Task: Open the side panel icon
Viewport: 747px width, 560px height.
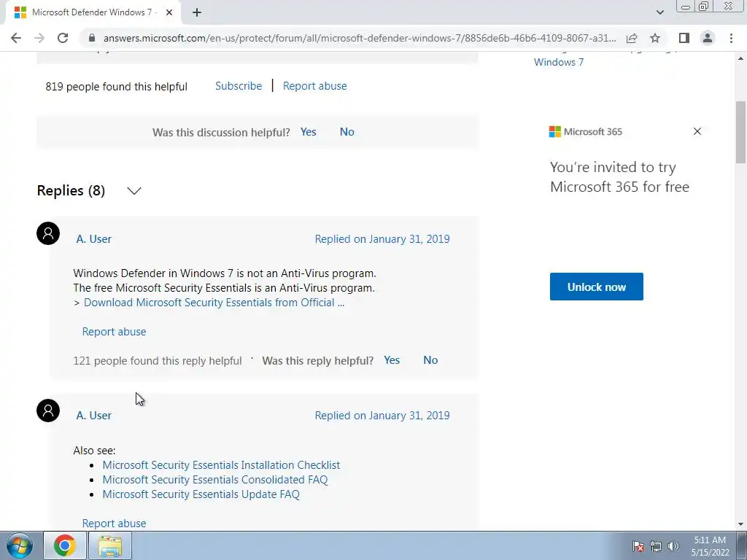Action: [x=684, y=38]
